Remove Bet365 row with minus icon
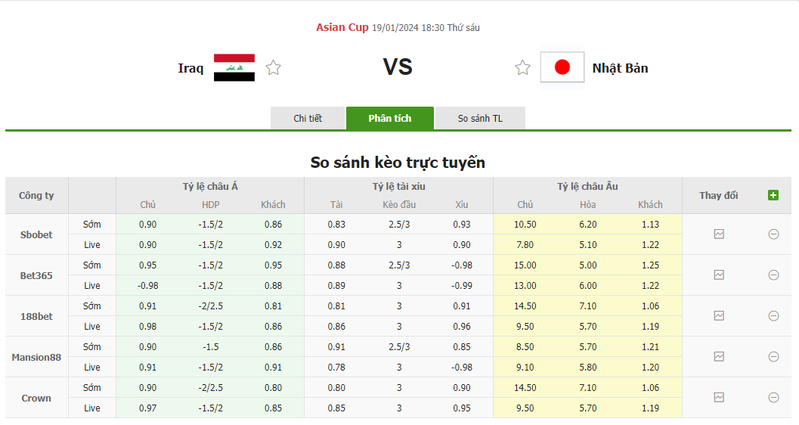The width and height of the screenshot is (799, 425). 773,275
